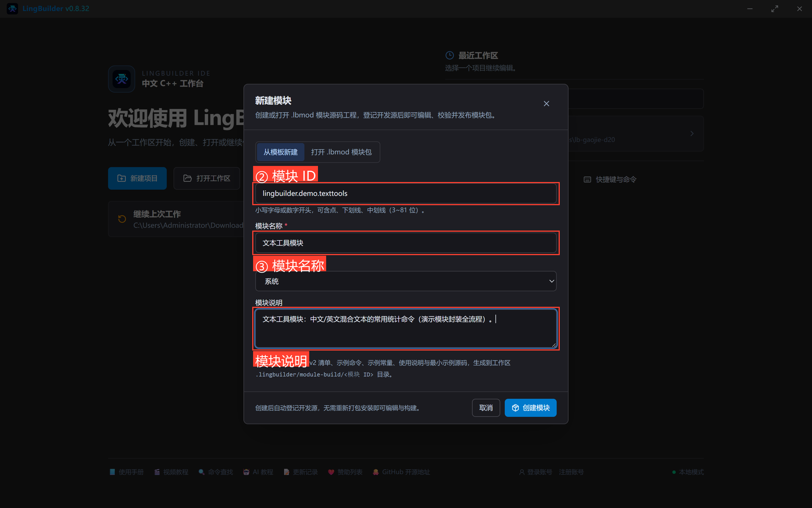This screenshot has width=812, height=508.
Task: Click the 取消 button
Action: coord(486,408)
